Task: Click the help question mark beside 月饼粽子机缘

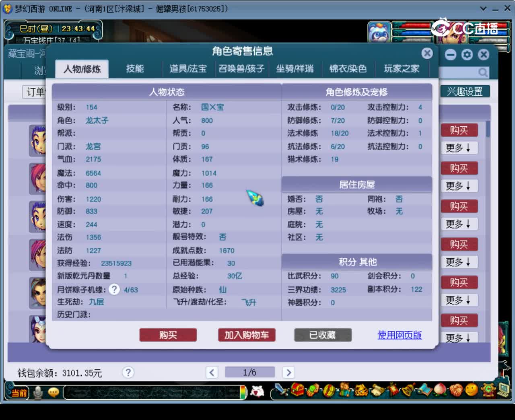Action: pos(114,289)
